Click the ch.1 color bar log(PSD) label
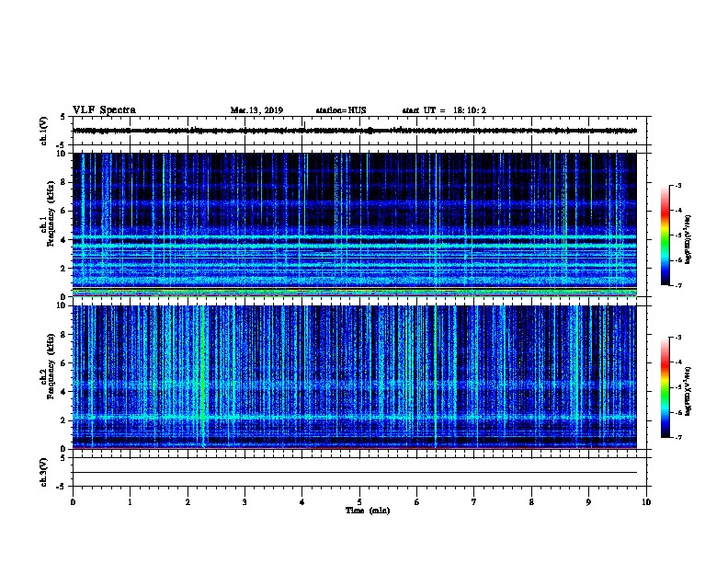Screen dimensions: 728x563 tap(688, 239)
